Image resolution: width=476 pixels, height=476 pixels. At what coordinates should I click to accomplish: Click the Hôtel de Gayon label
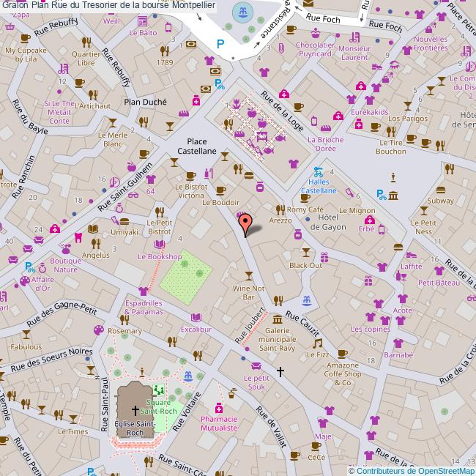pyautogui.click(x=327, y=223)
